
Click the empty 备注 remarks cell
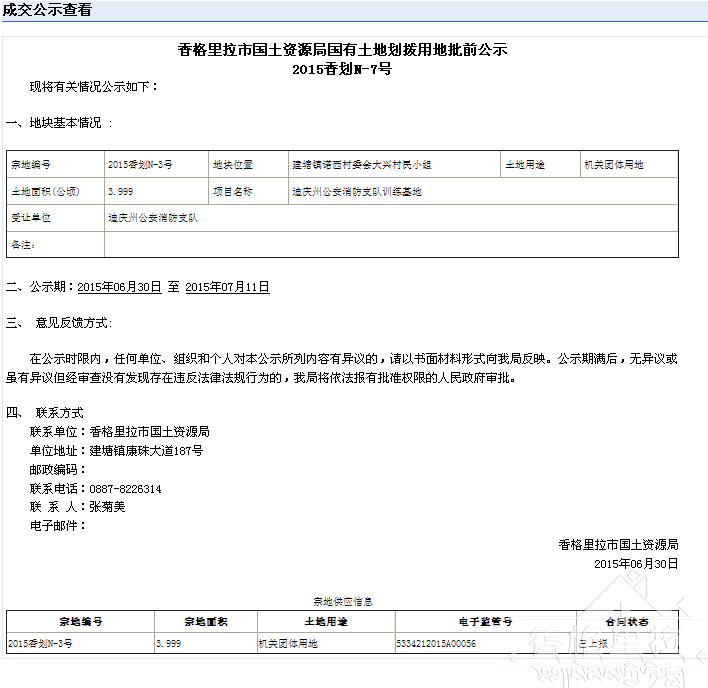click(390, 244)
